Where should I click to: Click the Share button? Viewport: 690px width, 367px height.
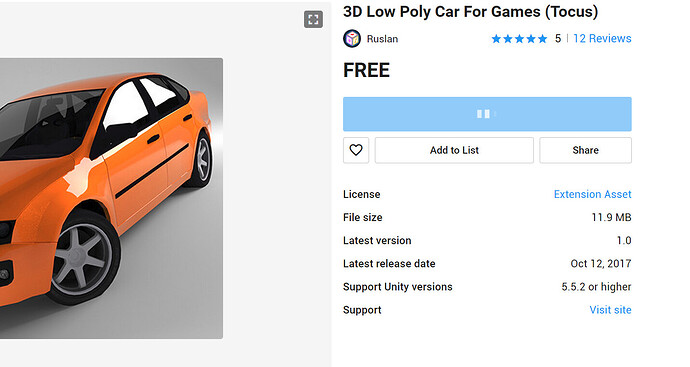tap(585, 150)
